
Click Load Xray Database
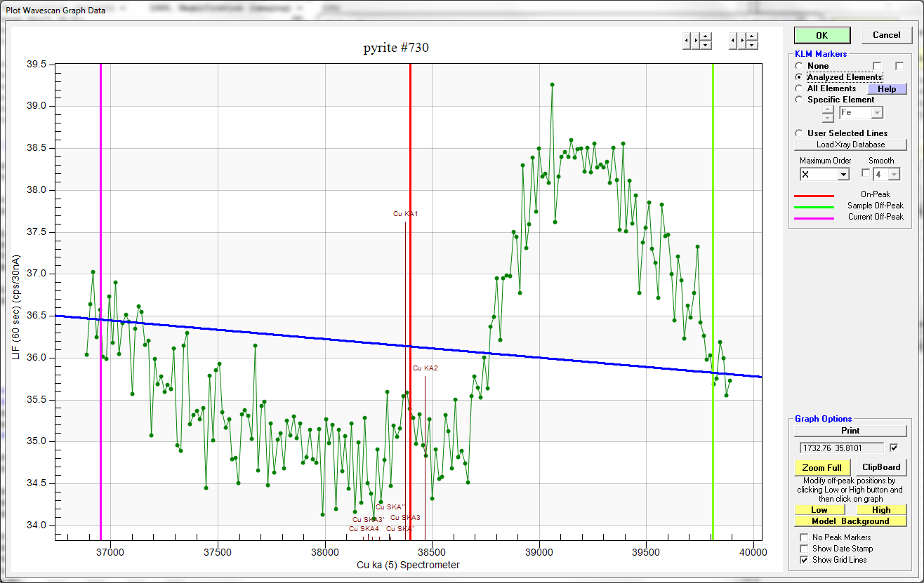tap(850, 145)
